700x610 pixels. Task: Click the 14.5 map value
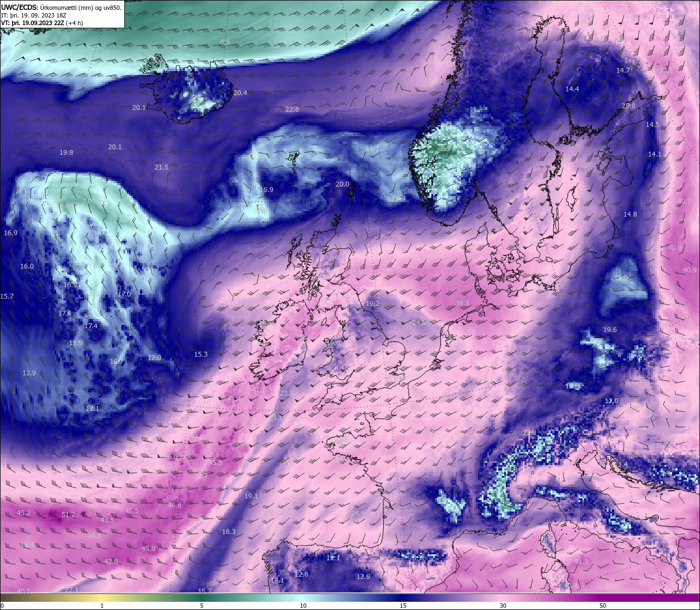[x=652, y=125]
